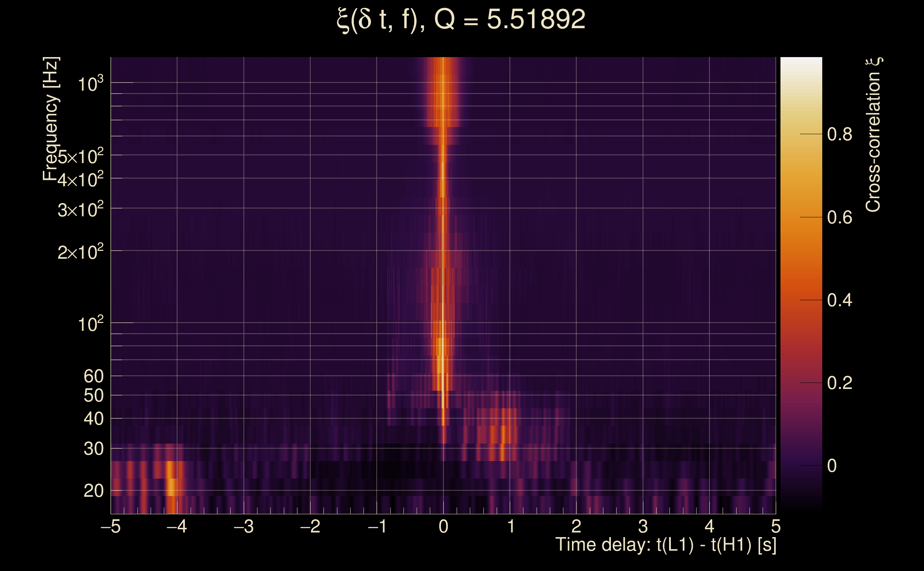Click the x-axis tick label 3
This screenshot has width=924, height=571.
[643, 526]
